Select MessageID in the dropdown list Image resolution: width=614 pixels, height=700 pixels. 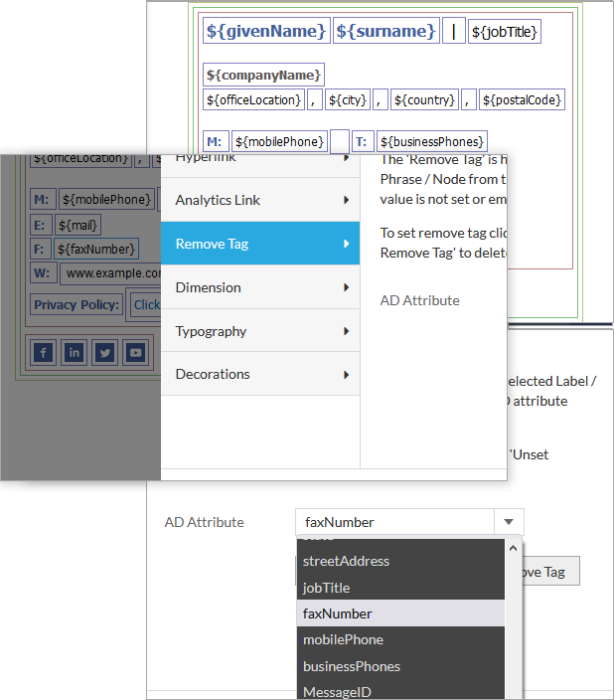(337, 691)
